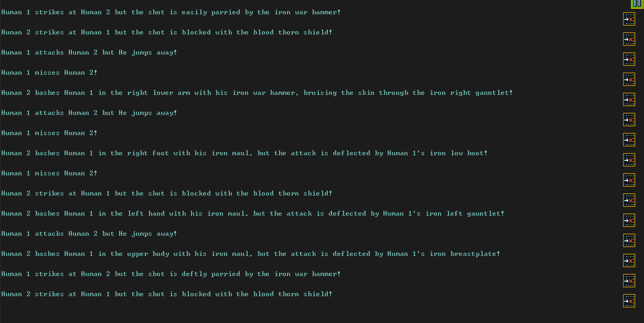Image resolution: width=644 pixels, height=323 pixels.
Task: Click the 'bashes Human 1 in the right foot' line
Action: (x=244, y=153)
